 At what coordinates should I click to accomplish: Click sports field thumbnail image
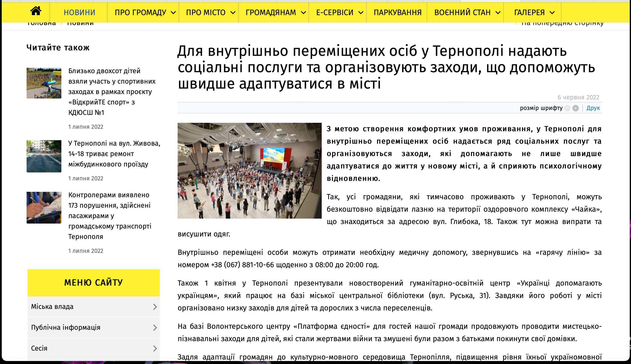pyautogui.click(x=44, y=83)
